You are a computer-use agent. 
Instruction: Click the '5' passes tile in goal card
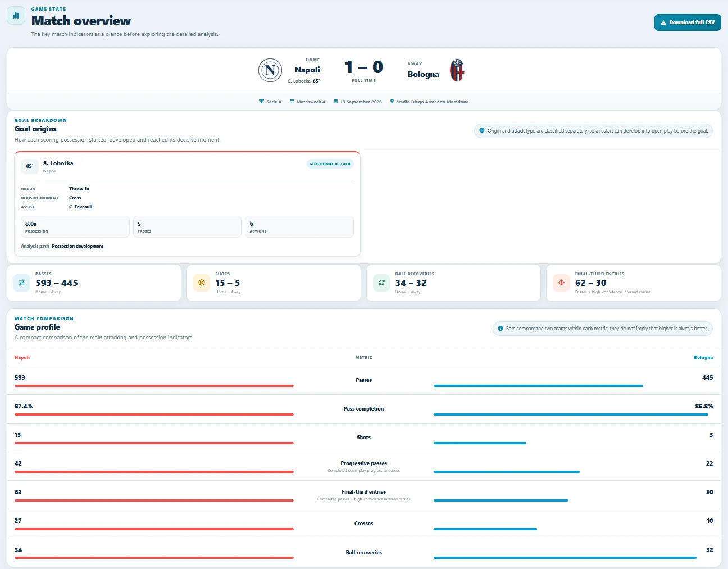[187, 227]
